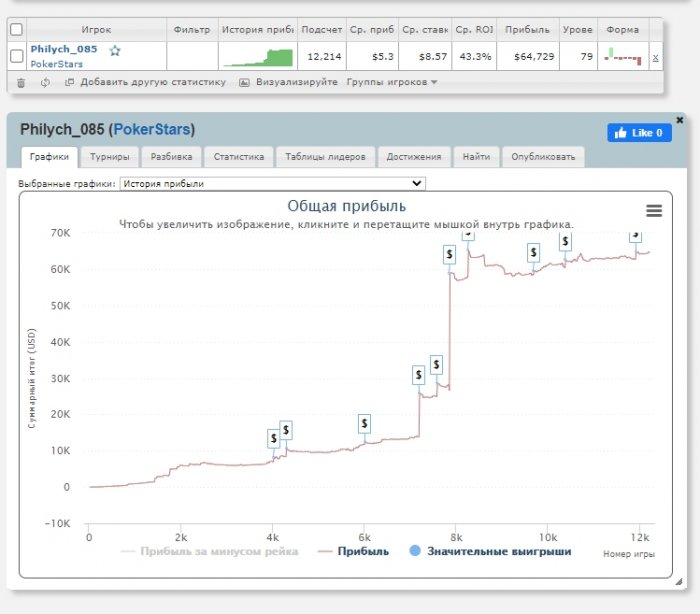Click the Визуализируйте button
700x614 pixels.
pos(296,82)
